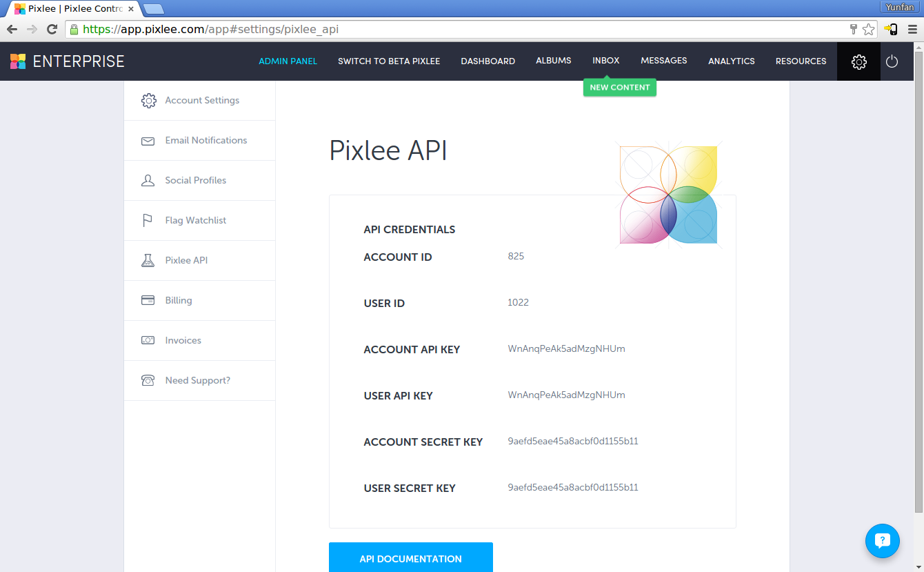The height and width of the screenshot is (572, 924).
Task: Click the browser back arrow
Action: (12, 29)
